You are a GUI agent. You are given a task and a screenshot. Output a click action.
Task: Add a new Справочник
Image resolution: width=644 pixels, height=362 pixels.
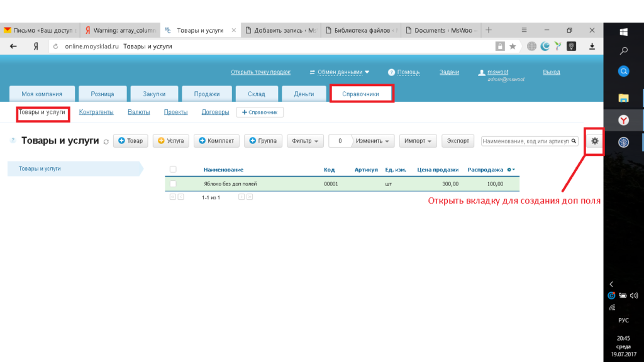(x=260, y=112)
